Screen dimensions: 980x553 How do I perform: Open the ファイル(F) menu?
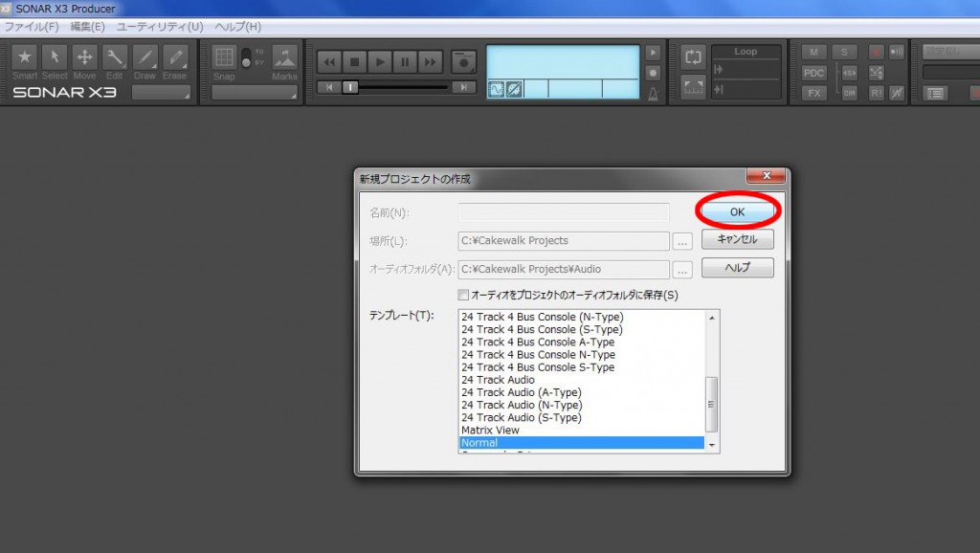tap(32, 27)
